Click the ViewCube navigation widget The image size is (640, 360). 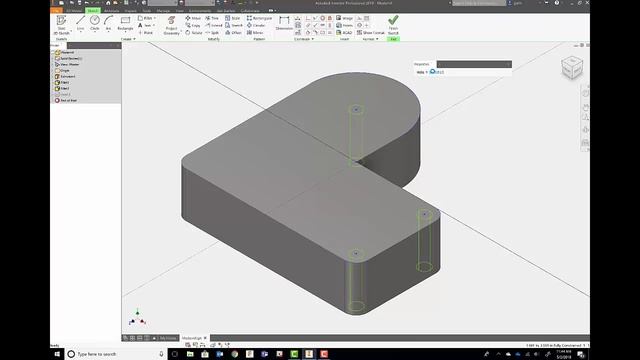tap(571, 68)
